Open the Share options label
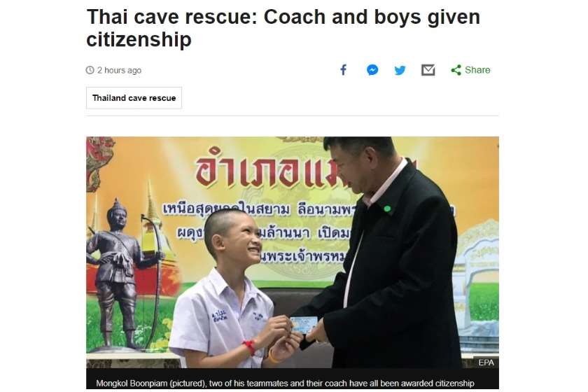The width and height of the screenshot is (588, 392). [477, 70]
